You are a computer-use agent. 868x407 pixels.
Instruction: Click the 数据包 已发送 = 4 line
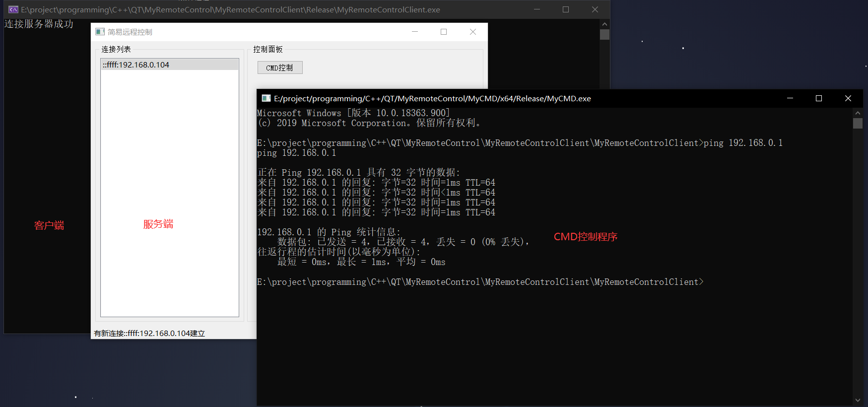pos(403,242)
